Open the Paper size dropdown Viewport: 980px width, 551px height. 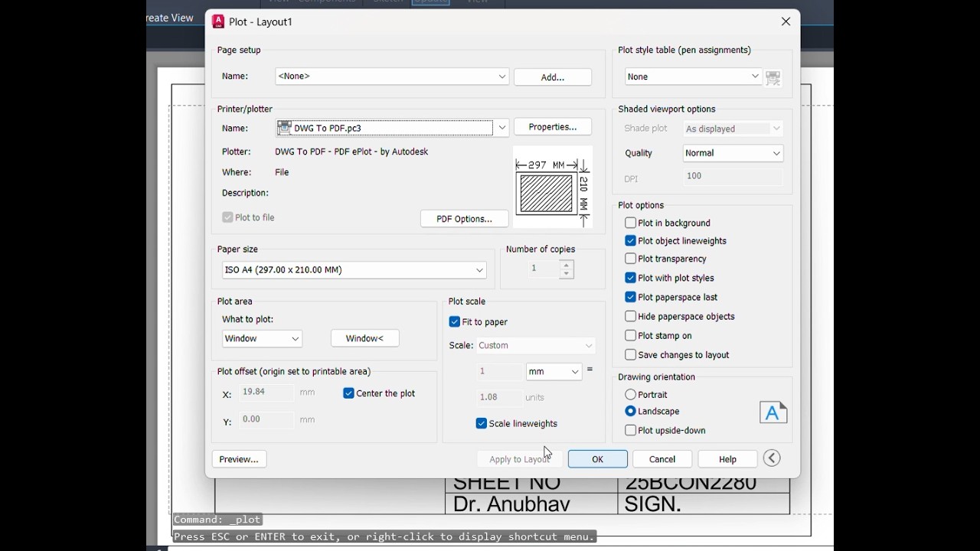[354, 270]
